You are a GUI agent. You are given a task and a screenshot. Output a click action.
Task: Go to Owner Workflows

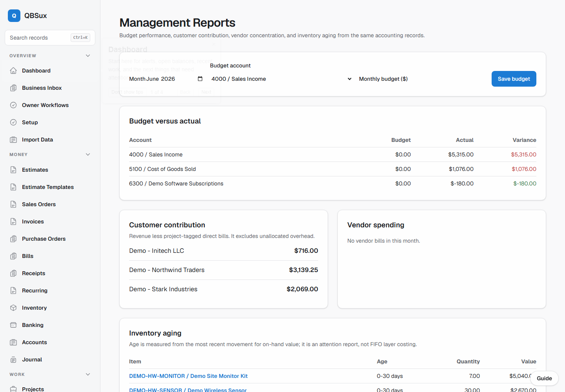[x=50, y=105]
